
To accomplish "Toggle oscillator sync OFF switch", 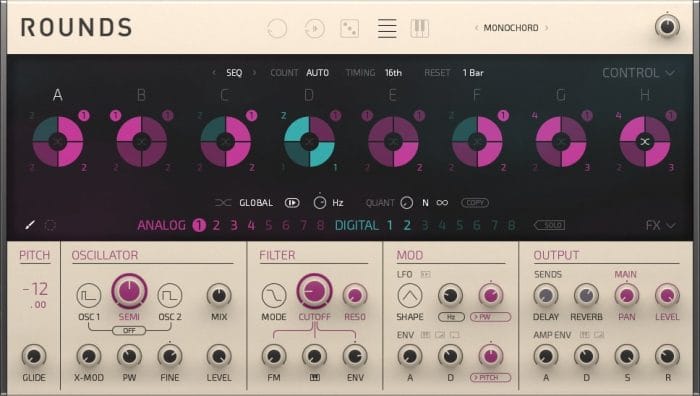I will [x=129, y=331].
